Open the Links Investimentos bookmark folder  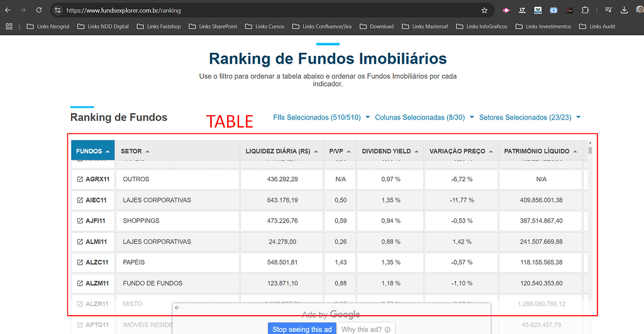point(543,26)
